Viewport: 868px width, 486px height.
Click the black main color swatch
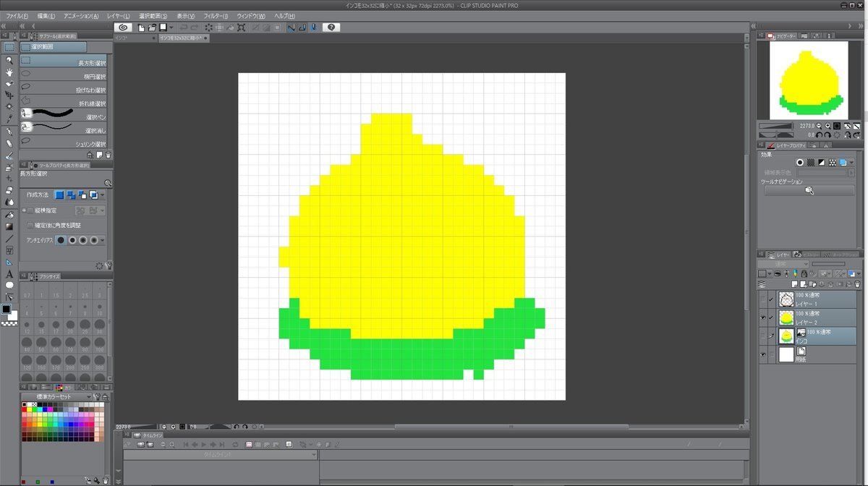click(x=6, y=310)
